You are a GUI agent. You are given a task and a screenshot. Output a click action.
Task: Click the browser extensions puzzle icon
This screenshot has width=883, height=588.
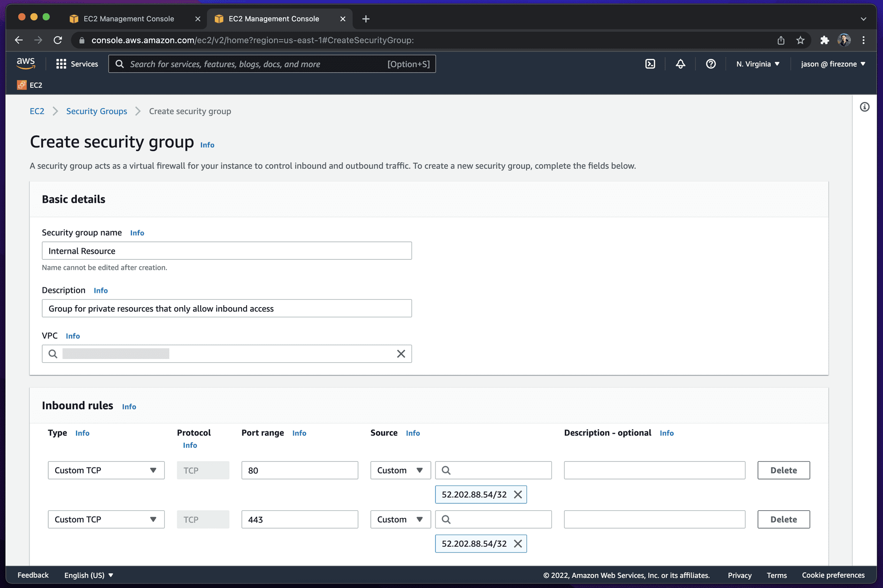(824, 40)
